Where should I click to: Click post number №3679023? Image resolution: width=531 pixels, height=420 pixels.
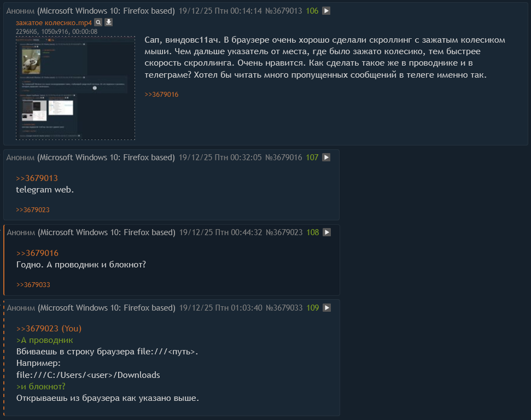[284, 232]
